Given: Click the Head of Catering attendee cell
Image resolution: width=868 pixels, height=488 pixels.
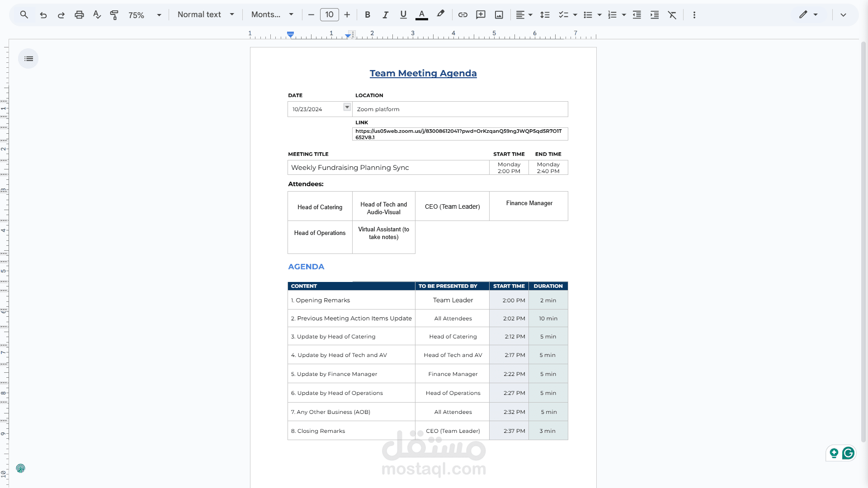Looking at the screenshot, I should tap(320, 207).
